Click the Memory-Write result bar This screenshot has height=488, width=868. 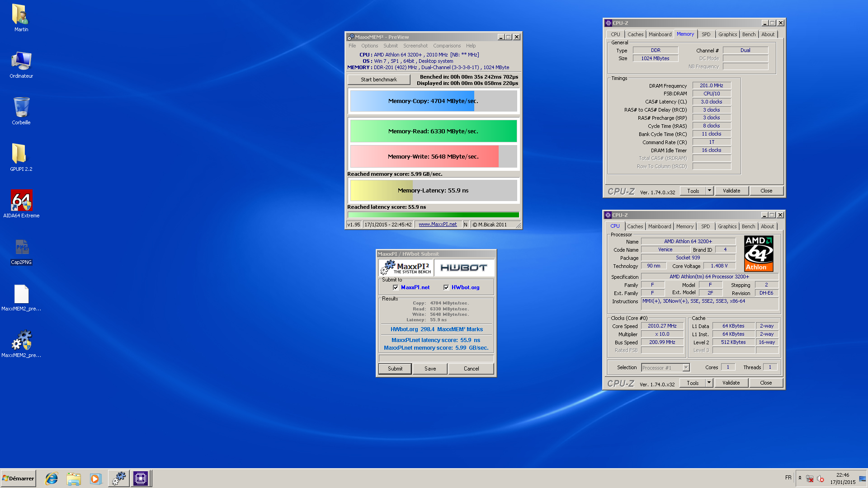point(434,157)
